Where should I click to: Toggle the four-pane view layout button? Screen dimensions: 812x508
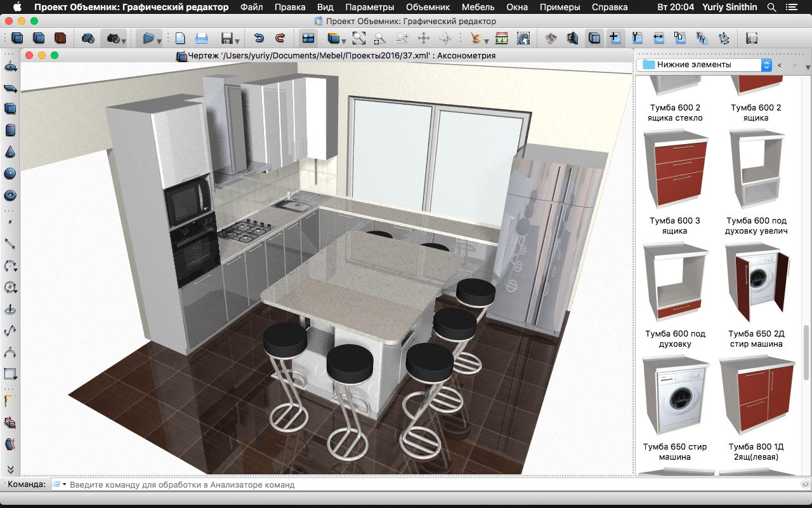click(x=308, y=38)
